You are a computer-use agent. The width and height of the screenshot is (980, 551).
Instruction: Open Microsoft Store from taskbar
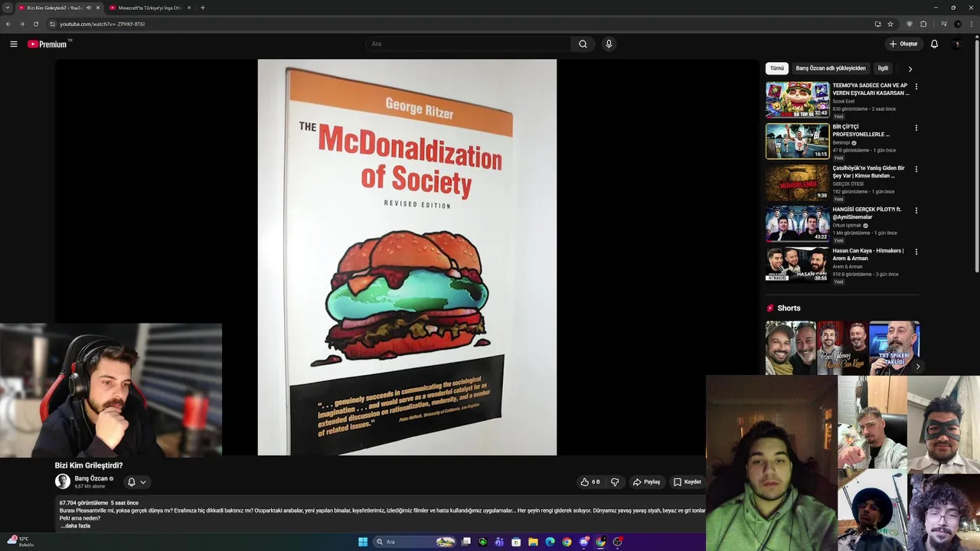point(516,542)
